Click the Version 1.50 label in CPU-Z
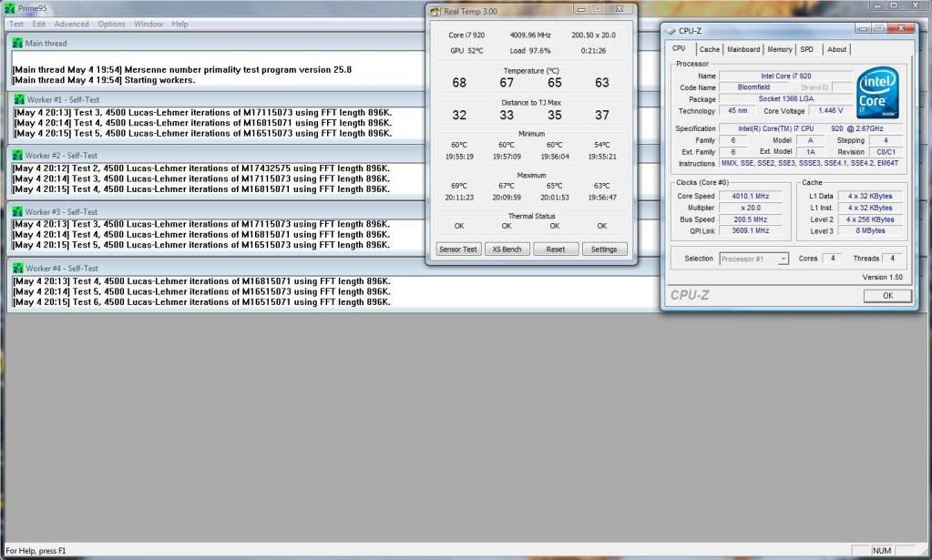 tap(882, 278)
